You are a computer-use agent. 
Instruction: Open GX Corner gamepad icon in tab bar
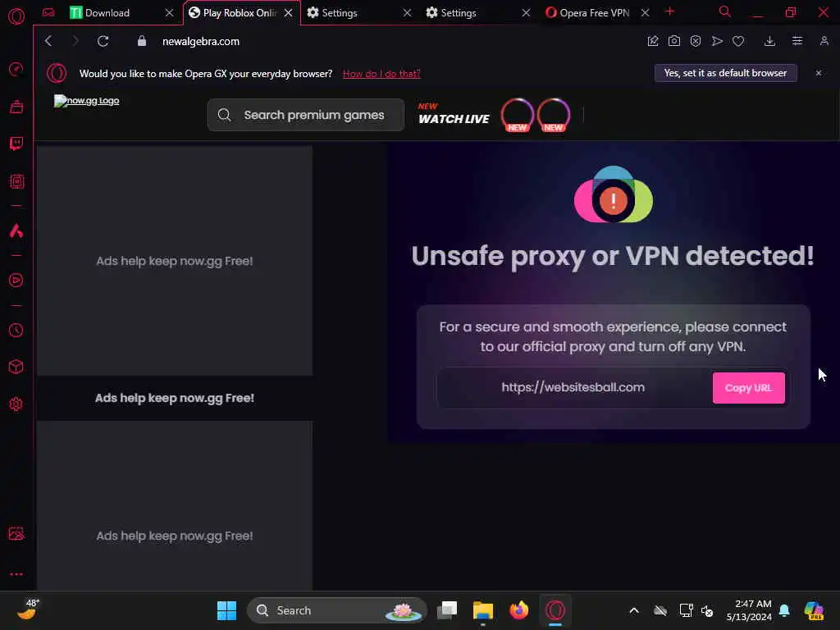tap(48, 12)
